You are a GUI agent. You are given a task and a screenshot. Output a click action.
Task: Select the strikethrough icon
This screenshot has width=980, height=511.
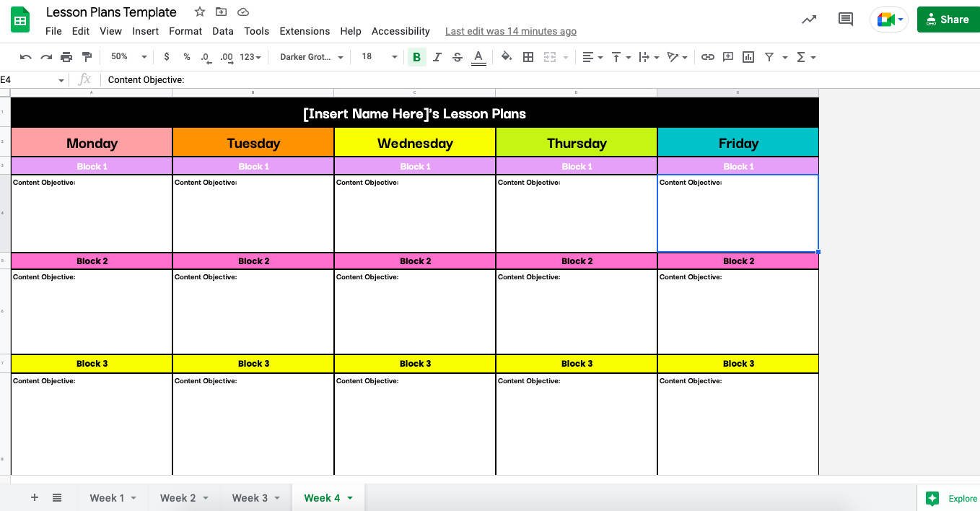(x=457, y=57)
